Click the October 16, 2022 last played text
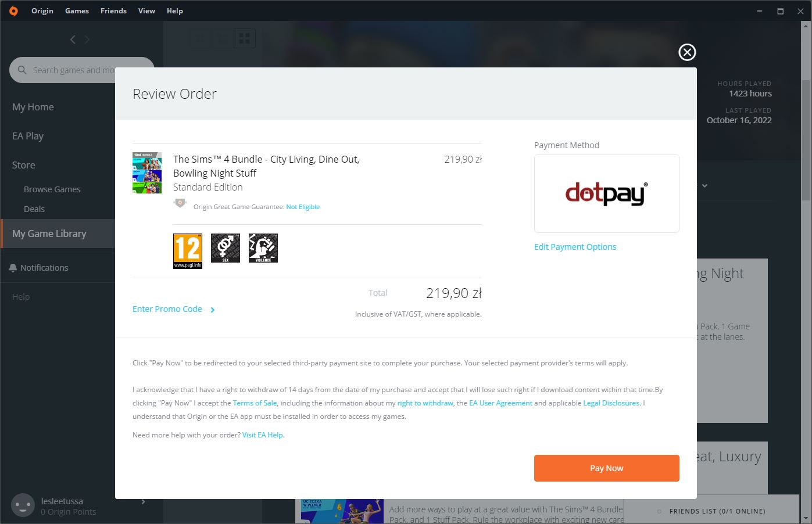 (739, 120)
